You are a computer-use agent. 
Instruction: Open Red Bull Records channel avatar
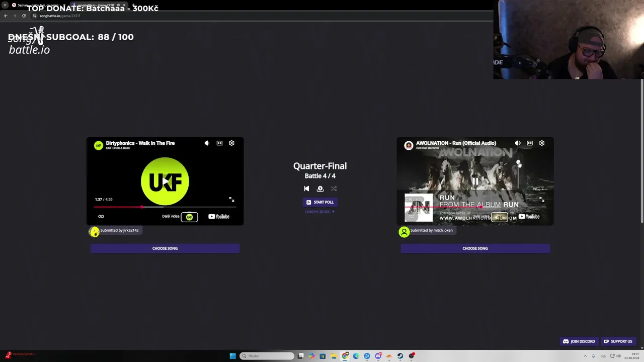click(409, 145)
